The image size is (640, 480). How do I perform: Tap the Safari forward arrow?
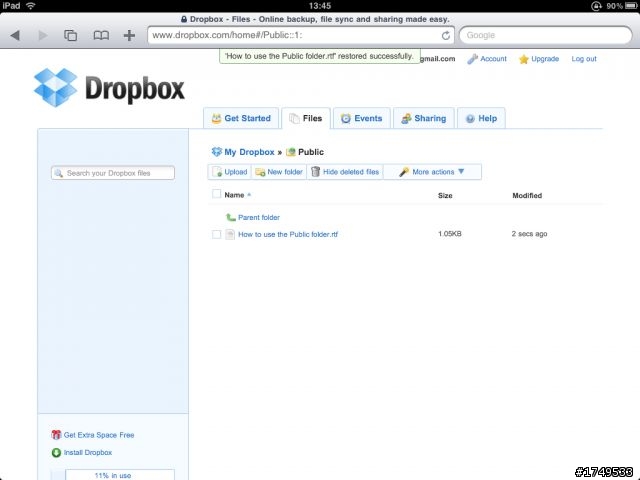tap(42, 36)
